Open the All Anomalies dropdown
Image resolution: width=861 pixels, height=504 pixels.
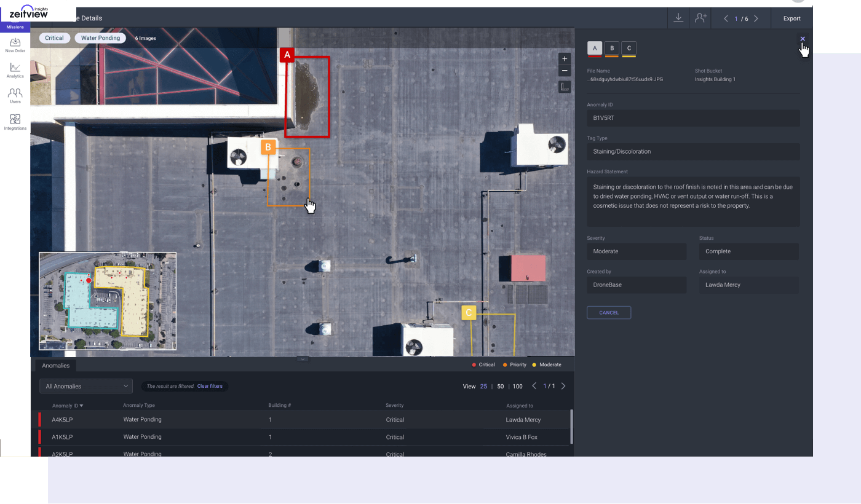click(x=85, y=386)
